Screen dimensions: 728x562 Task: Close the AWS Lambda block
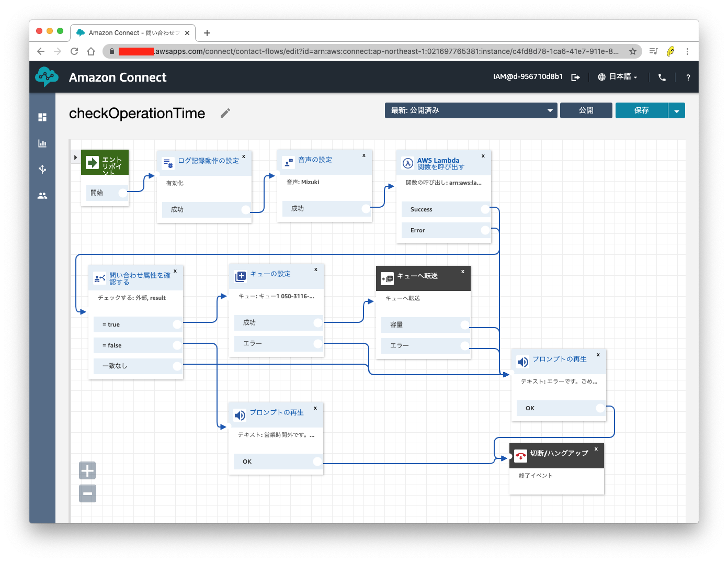pos(483,156)
